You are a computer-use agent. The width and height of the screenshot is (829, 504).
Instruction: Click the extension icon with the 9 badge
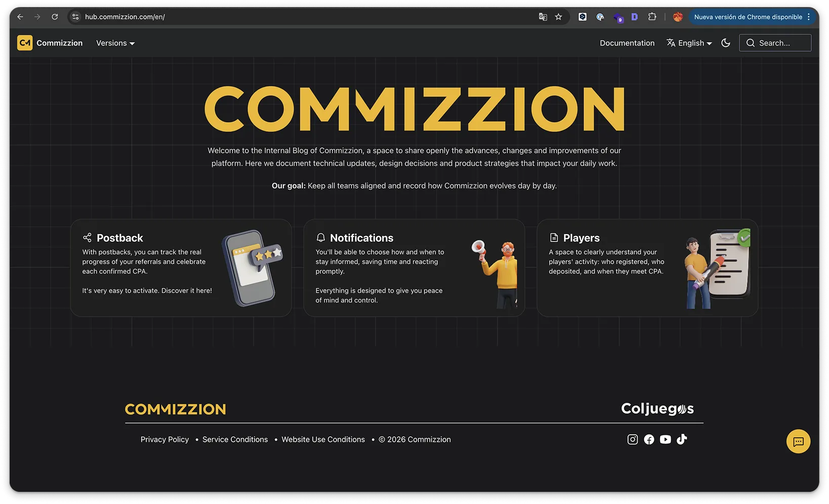(x=618, y=18)
